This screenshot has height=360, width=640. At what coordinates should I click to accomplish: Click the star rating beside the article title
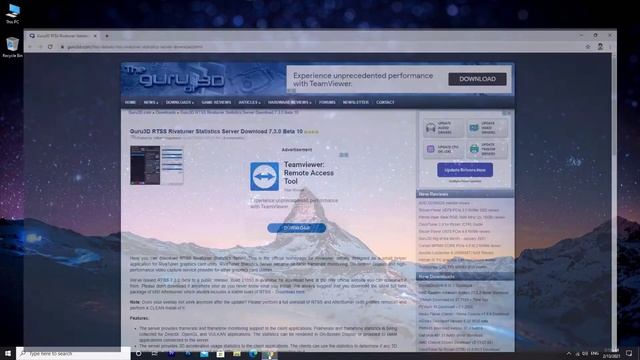311,132
